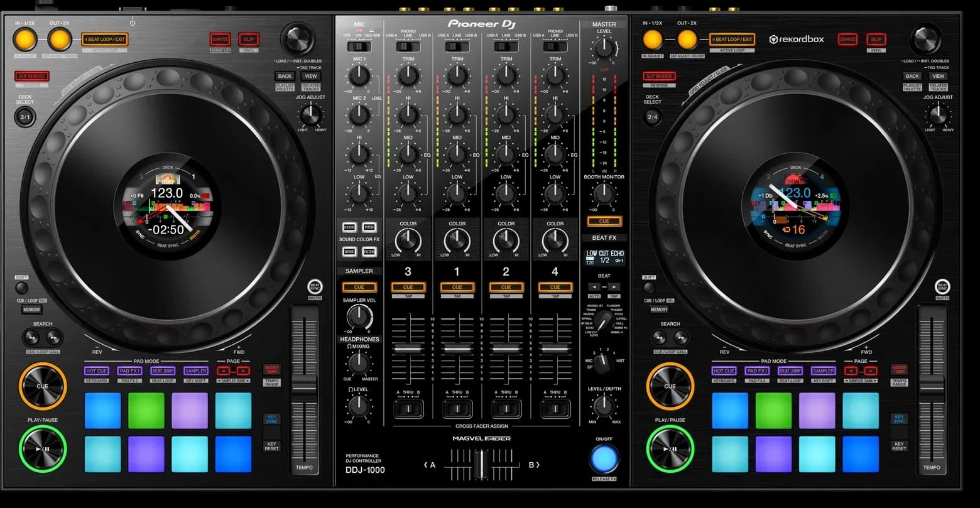Viewport: 980px width, 508px height.
Task: Click the left deck LOAD rotary selector
Action: tap(297, 39)
